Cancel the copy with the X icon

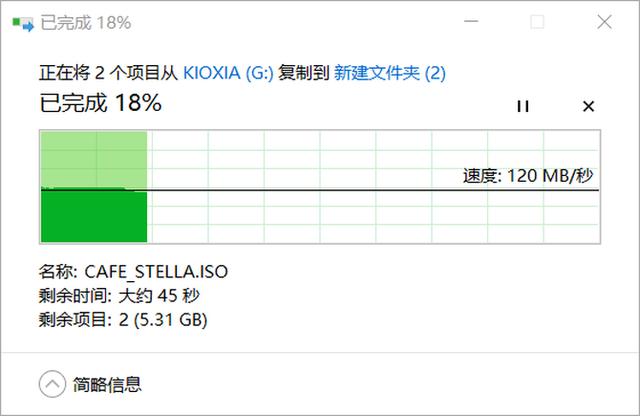coord(588,106)
